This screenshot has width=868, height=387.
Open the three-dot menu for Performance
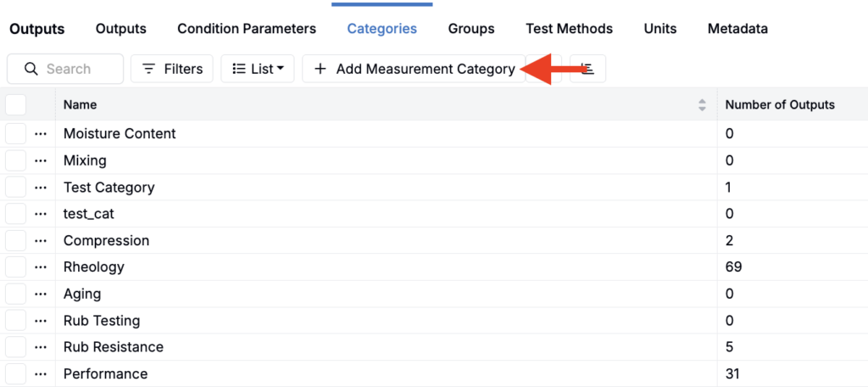click(40, 374)
